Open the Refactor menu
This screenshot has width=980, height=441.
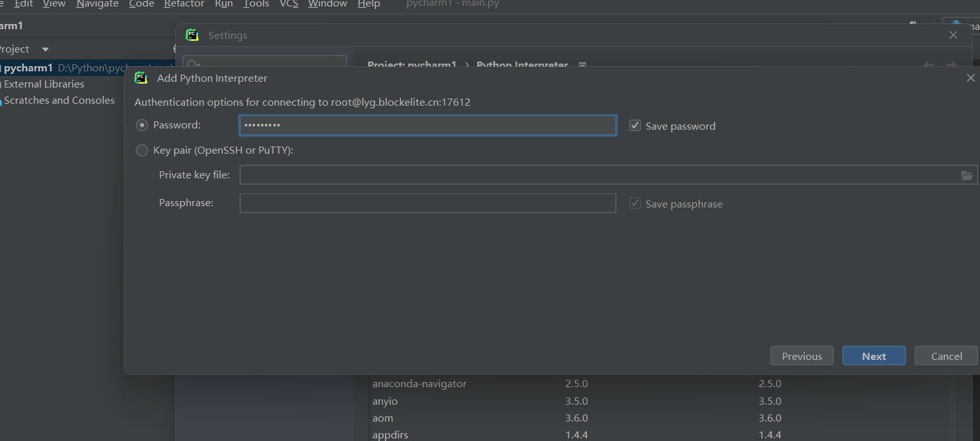pyautogui.click(x=184, y=4)
